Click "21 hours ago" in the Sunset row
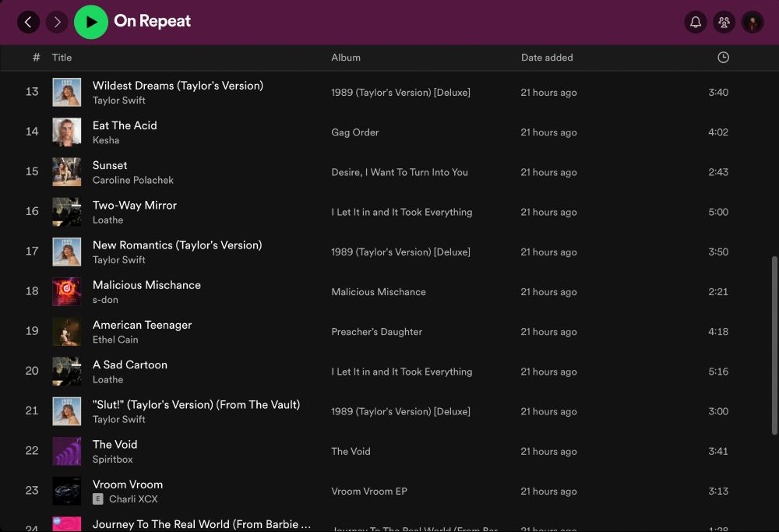Image resolution: width=779 pixels, height=532 pixels. point(548,172)
